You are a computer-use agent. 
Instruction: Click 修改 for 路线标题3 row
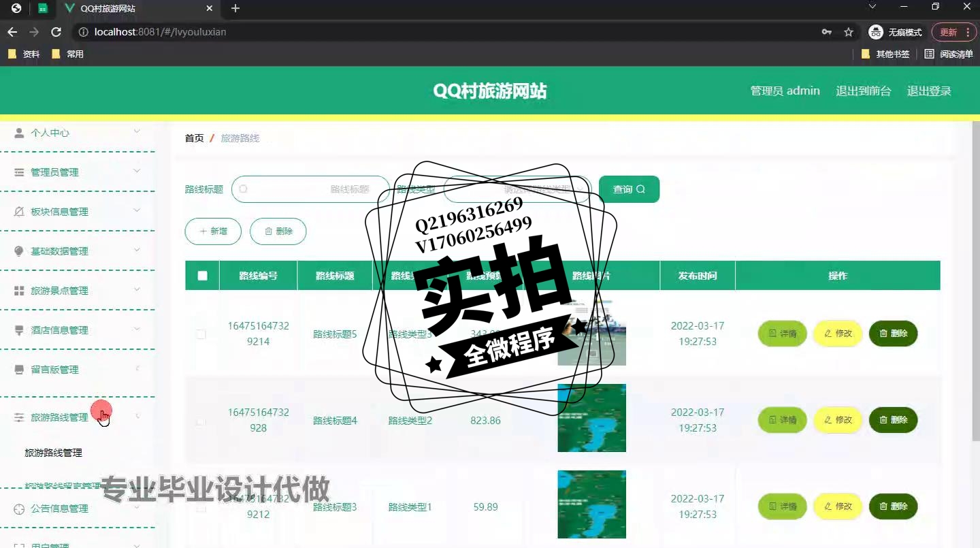pos(838,506)
